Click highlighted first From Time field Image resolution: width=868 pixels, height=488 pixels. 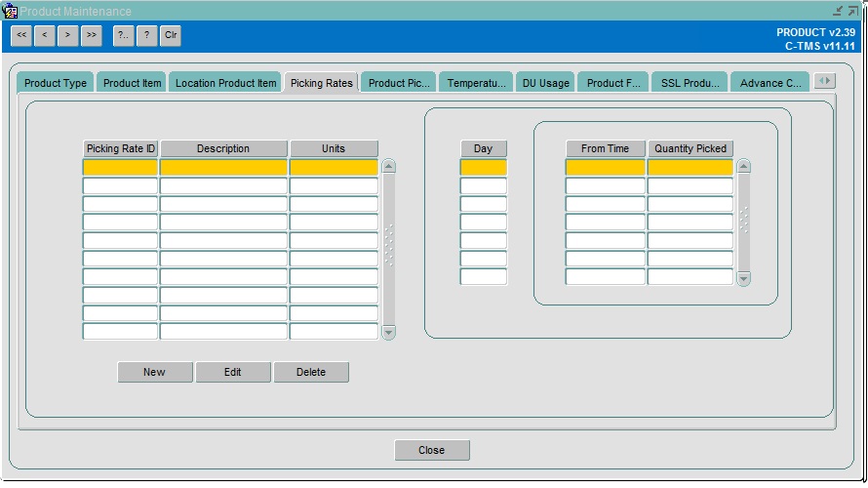click(605, 167)
